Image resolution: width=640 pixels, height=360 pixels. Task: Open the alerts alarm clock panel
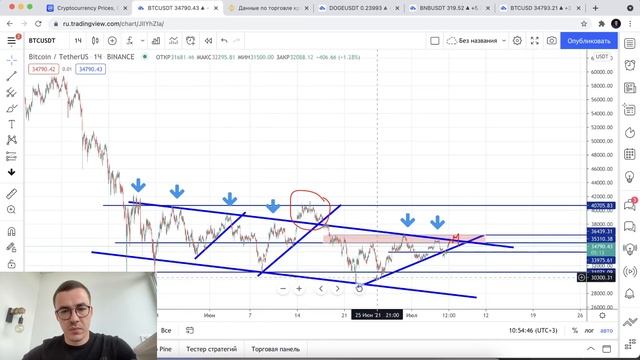[x=630, y=65]
